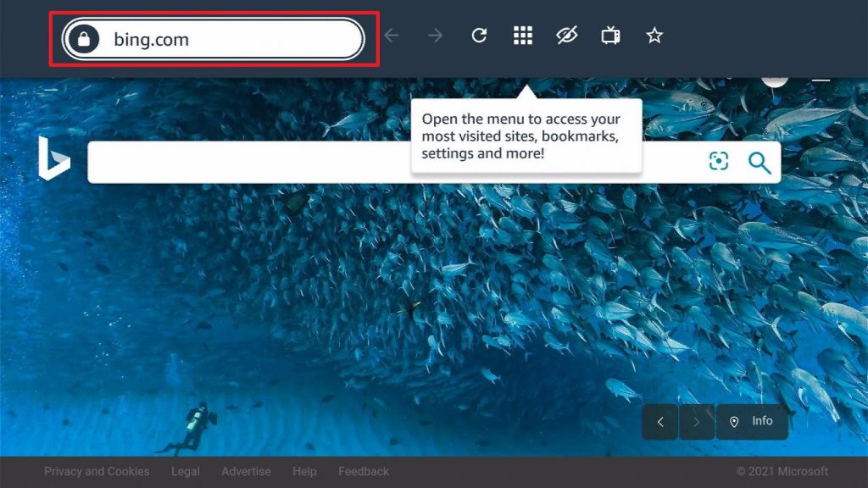
Task: Go forward with the right arrow
Action: 435,36
